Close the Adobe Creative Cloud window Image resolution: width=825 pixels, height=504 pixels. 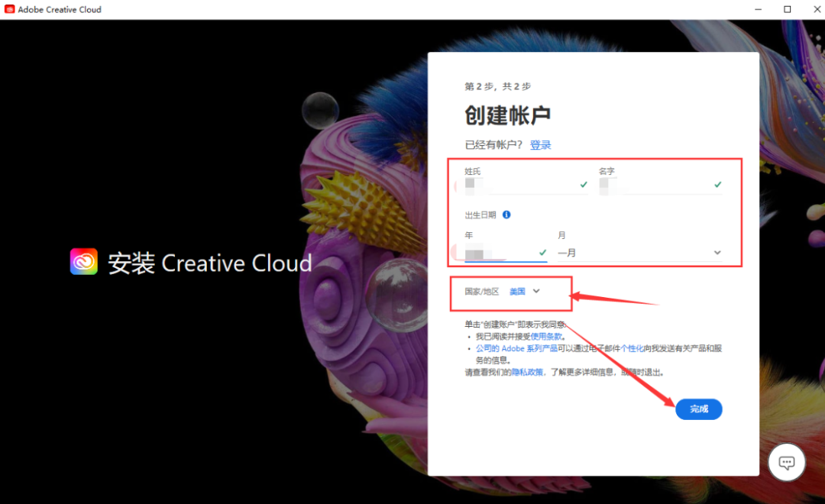coord(817,9)
